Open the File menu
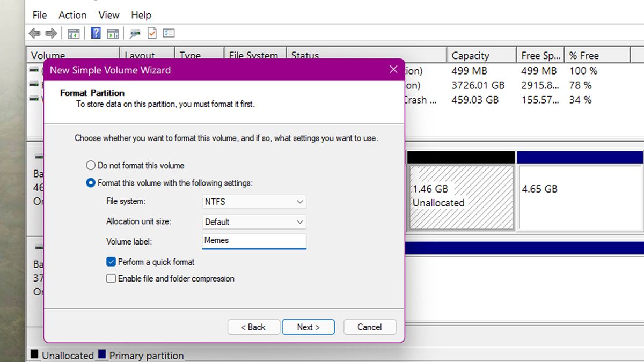Image resolution: width=644 pixels, height=362 pixels. tap(40, 15)
